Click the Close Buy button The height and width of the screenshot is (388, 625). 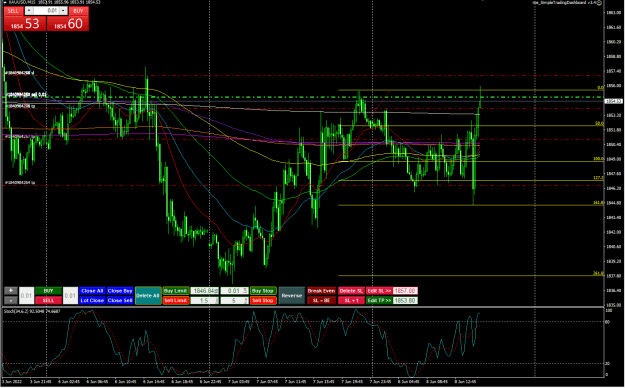pyautogui.click(x=120, y=291)
